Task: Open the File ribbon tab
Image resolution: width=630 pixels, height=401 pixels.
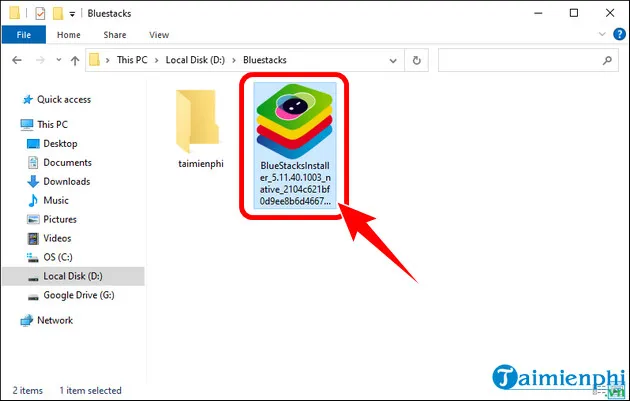Action: pos(24,35)
